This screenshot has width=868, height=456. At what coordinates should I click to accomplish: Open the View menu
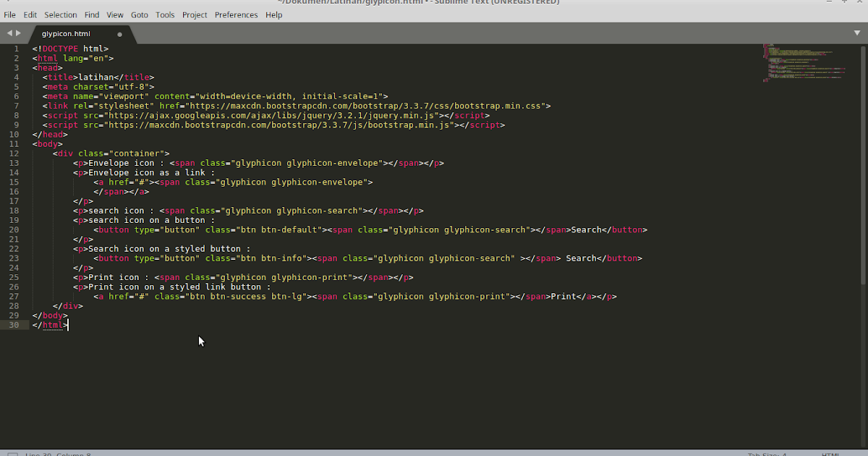coord(115,14)
